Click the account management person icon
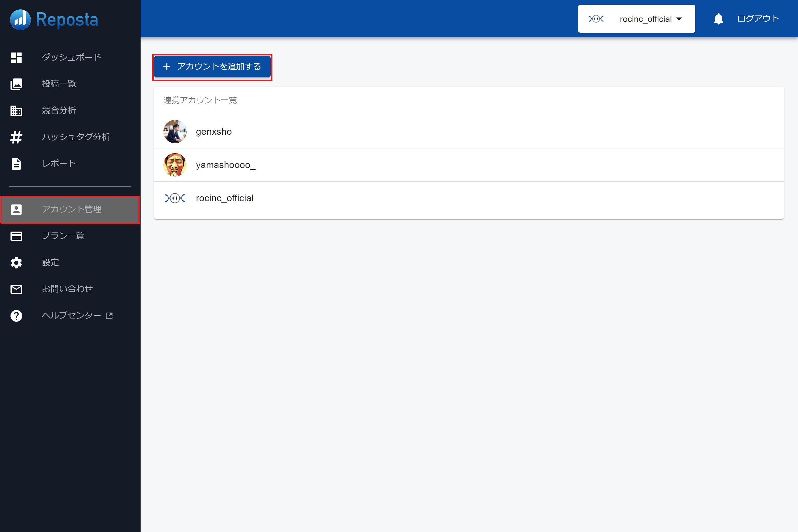798x532 pixels. 16,209
